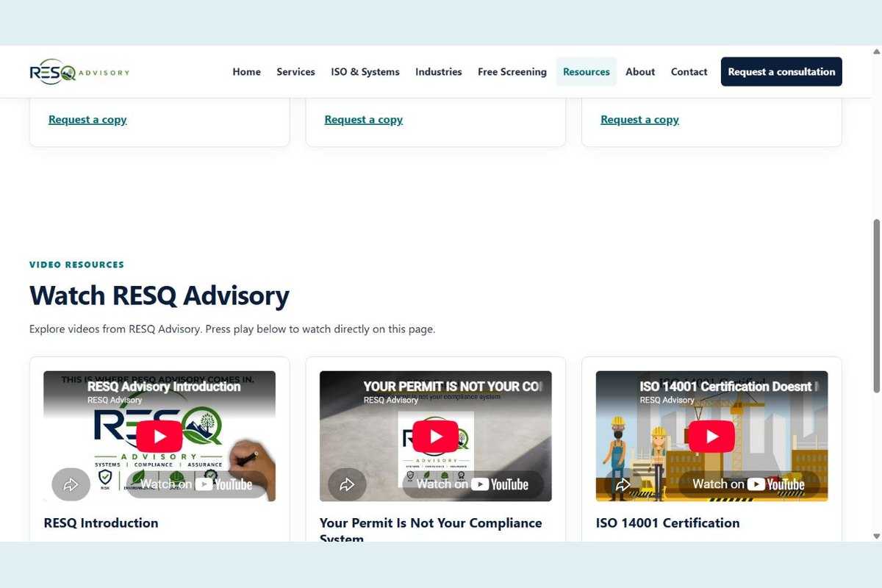Select Industries in the navigation bar
Screen dimensions: 882x588
439,72
